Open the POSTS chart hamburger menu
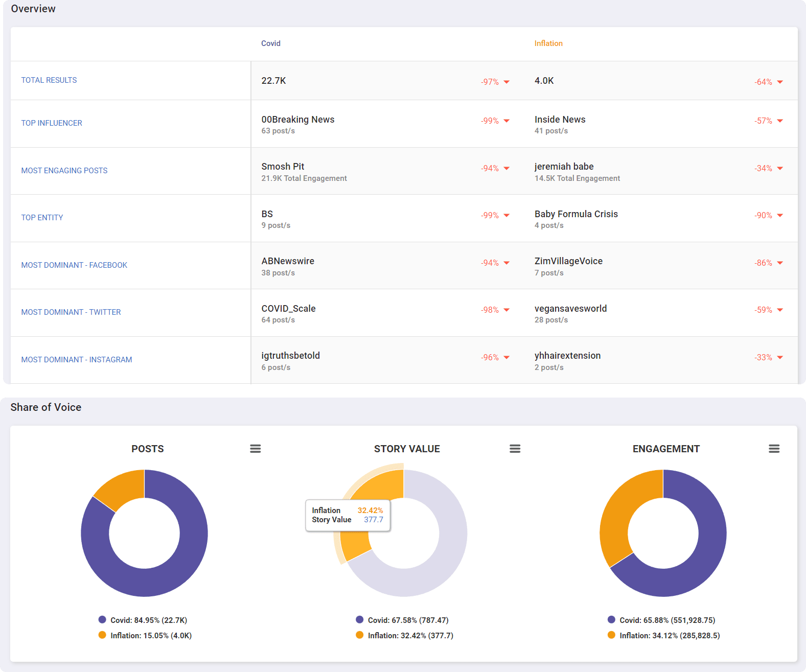 255,449
